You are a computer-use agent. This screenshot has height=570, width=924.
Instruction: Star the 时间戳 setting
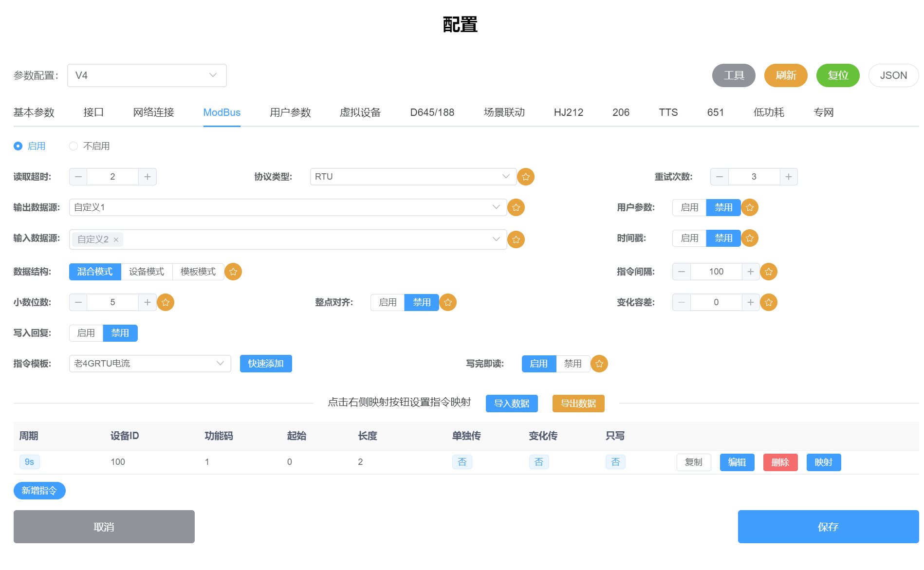pyautogui.click(x=750, y=238)
